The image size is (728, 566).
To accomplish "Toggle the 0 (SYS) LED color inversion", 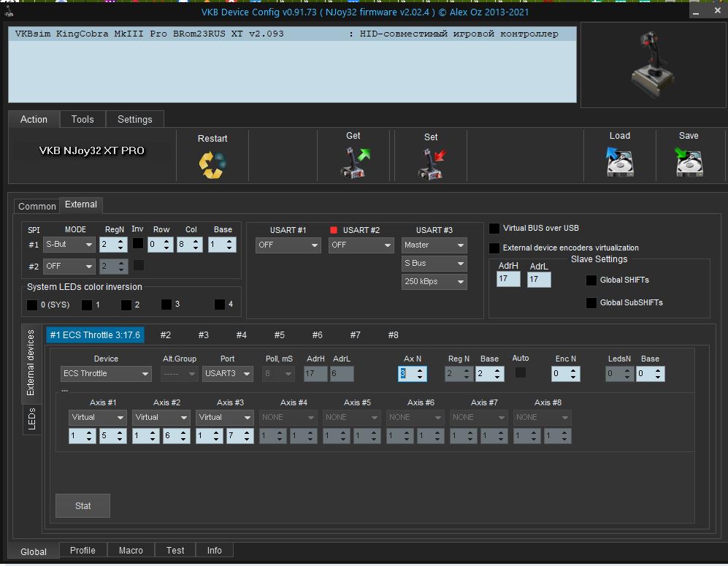I will [32, 305].
